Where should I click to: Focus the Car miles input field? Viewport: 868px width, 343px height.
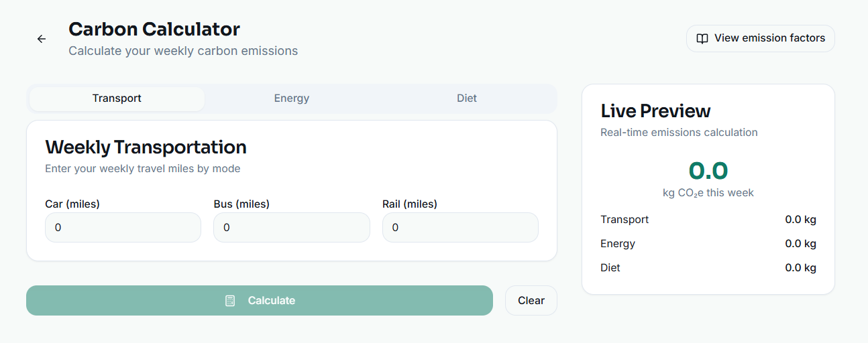tap(123, 228)
